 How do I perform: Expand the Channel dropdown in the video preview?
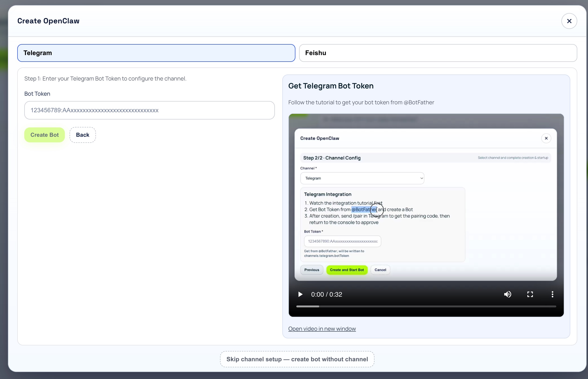pos(362,178)
